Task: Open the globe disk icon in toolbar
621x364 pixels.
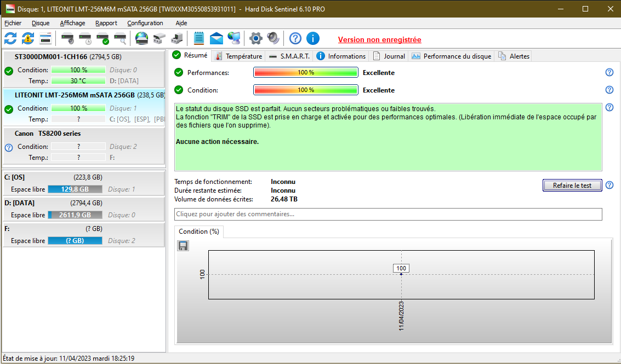Action: pos(141,38)
